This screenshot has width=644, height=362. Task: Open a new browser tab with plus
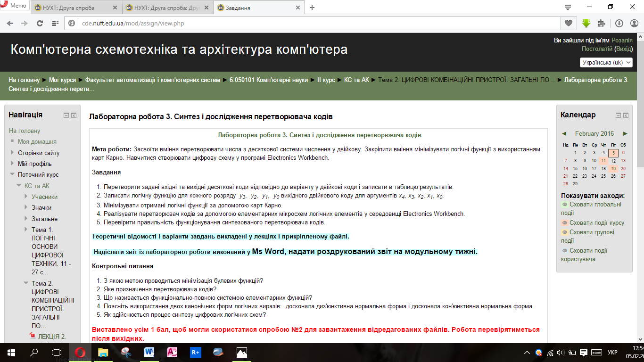(312, 8)
